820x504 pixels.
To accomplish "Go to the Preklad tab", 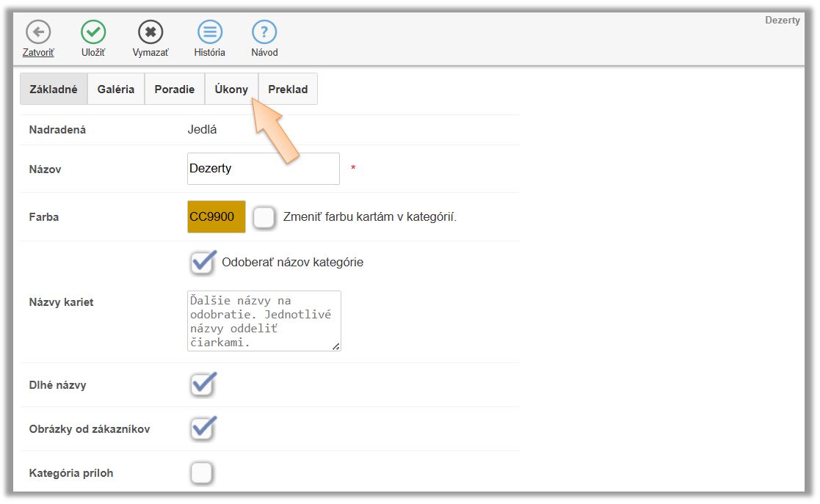I will point(288,90).
